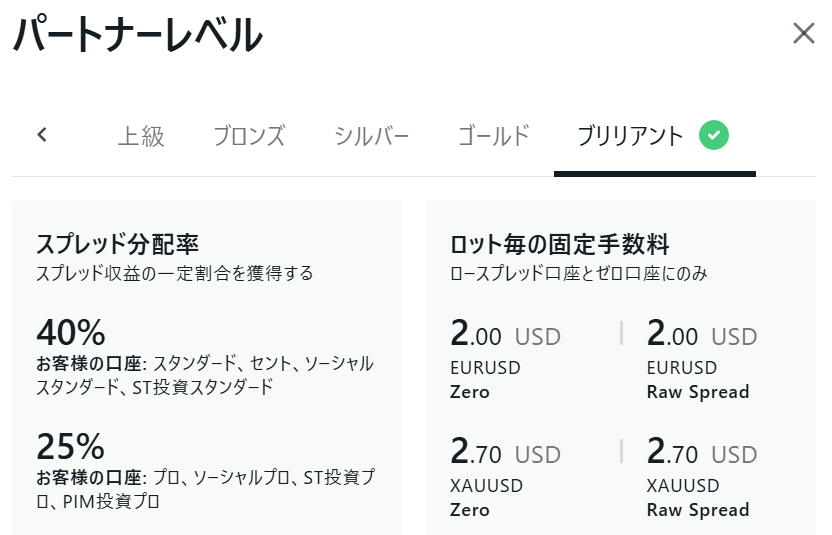Click the left chevron to show previous levels
Viewport: 832px width, 535px height.
[42, 135]
